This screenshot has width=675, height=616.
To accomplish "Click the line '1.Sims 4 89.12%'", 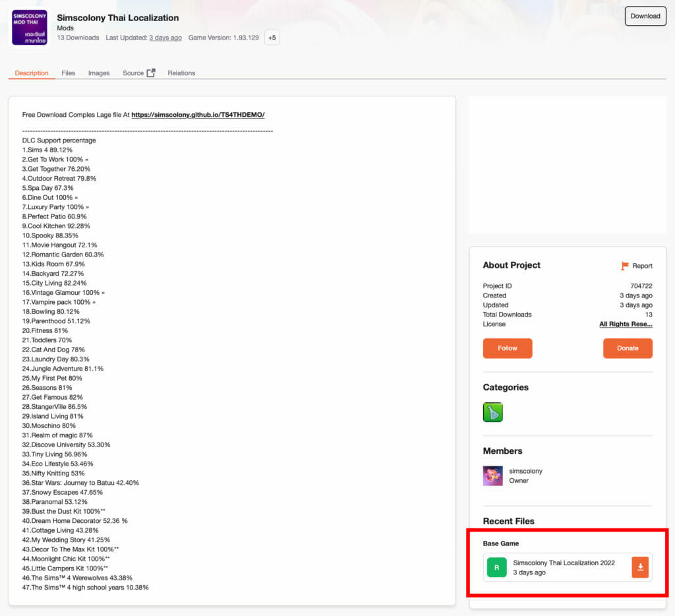I will (x=47, y=150).
